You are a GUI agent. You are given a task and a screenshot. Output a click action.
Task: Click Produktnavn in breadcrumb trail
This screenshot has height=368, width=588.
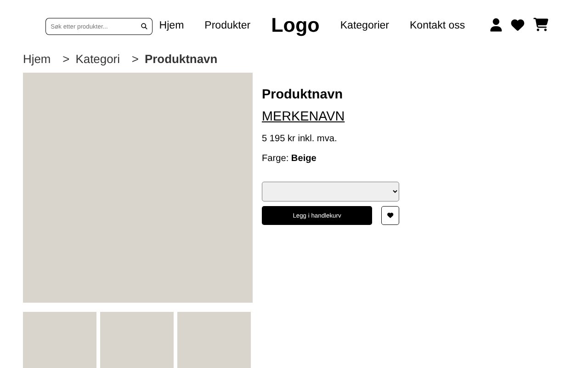(181, 59)
